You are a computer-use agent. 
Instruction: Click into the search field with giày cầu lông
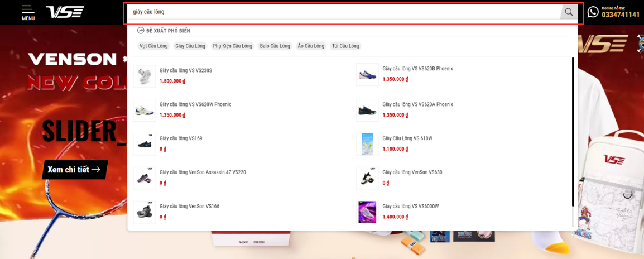pyautogui.click(x=344, y=12)
